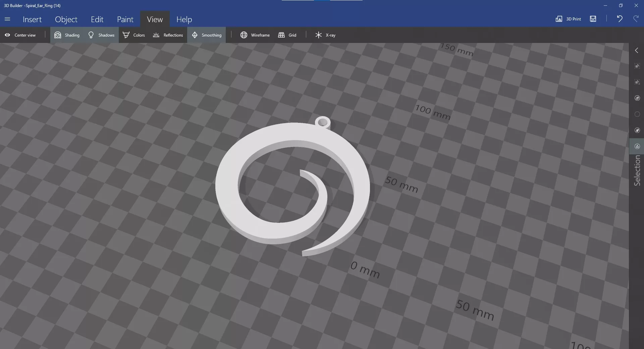Toggle Smoothing

(x=207, y=35)
